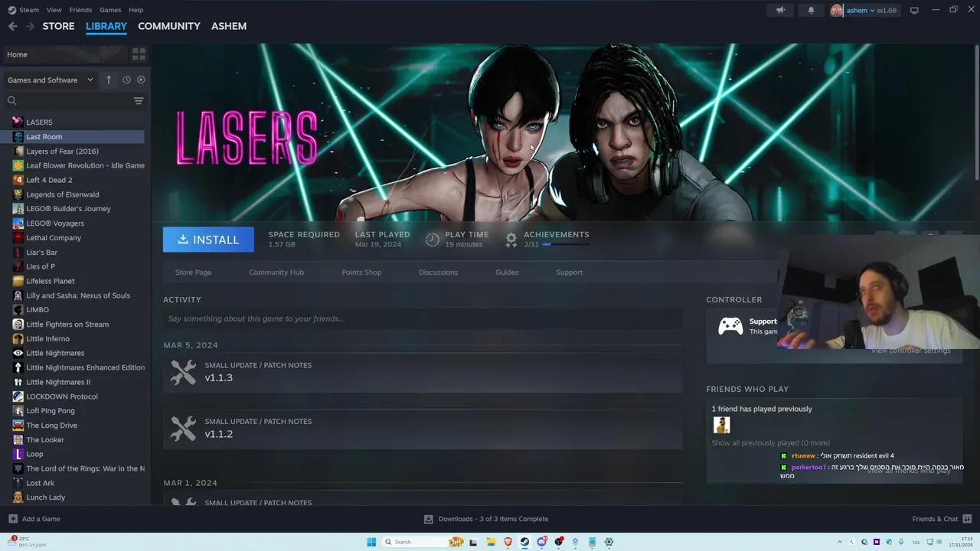980x551 pixels.
Task: Toggle recent activity clock filter
Action: (126, 80)
